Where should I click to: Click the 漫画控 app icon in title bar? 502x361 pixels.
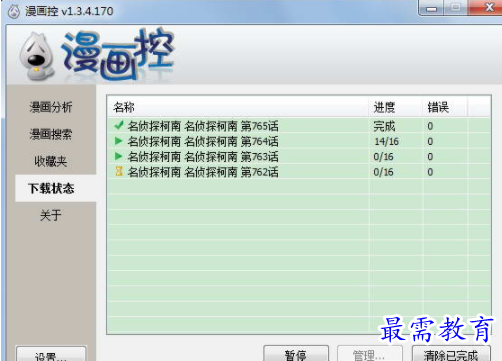click(14, 12)
